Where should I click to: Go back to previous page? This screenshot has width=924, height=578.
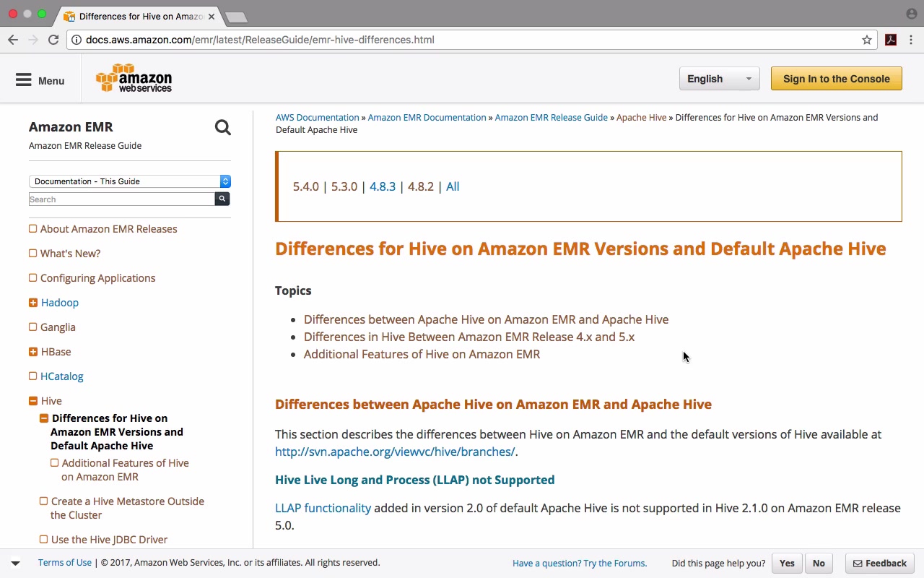click(13, 40)
